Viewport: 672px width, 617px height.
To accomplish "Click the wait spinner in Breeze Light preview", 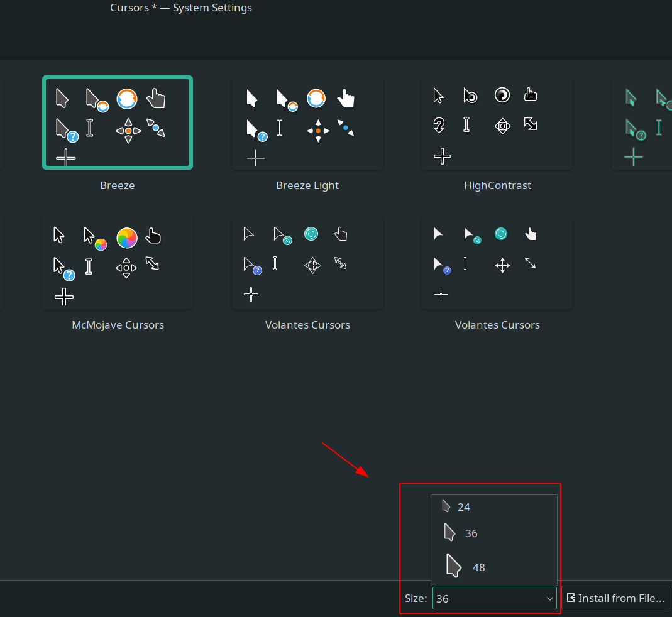I will [316, 99].
